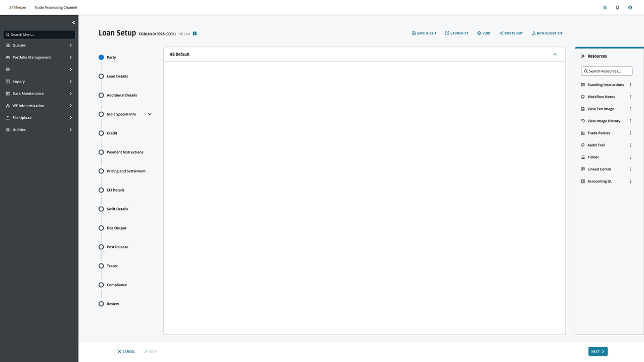This screenshot has height=362, width=644.
Task: Open Accounting GL more options
Action: point(631,182)
